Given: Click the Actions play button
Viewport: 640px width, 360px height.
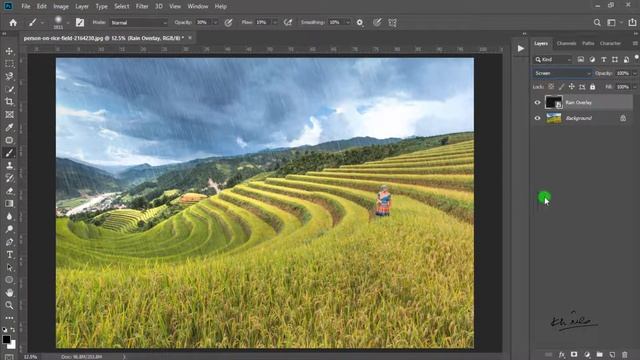Looking at the screenshot, I should [521, 49].
